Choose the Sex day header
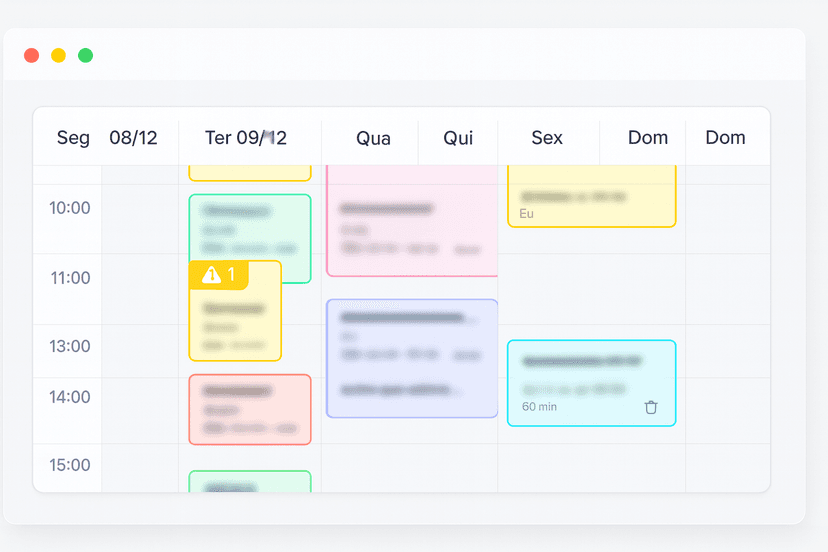828x552 pixels. 547,138
